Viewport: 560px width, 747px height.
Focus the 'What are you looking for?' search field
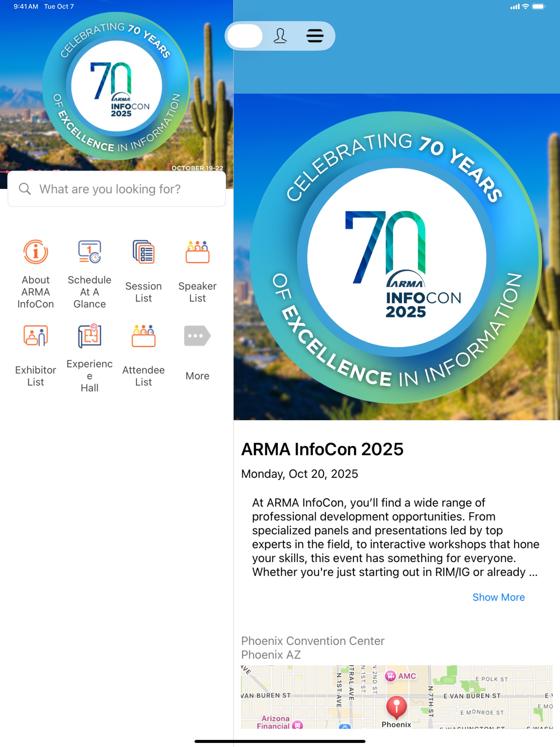(116, 189)
